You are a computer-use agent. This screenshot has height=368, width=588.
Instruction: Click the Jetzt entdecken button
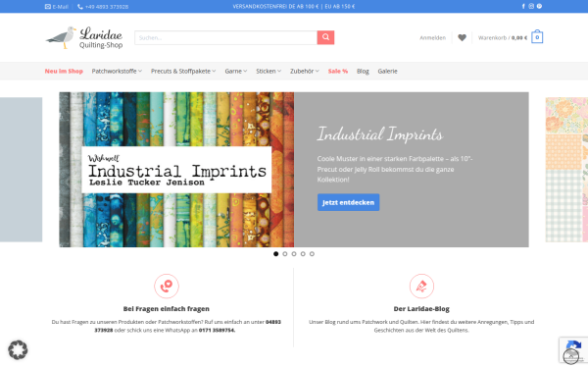tap(348, 202)
